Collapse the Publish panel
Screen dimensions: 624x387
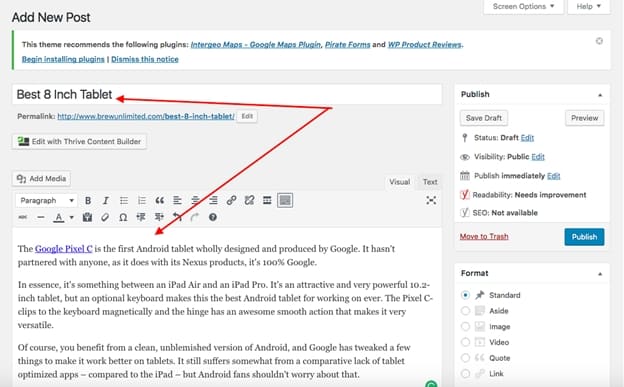pyautogui.click(x=600, y=95)
